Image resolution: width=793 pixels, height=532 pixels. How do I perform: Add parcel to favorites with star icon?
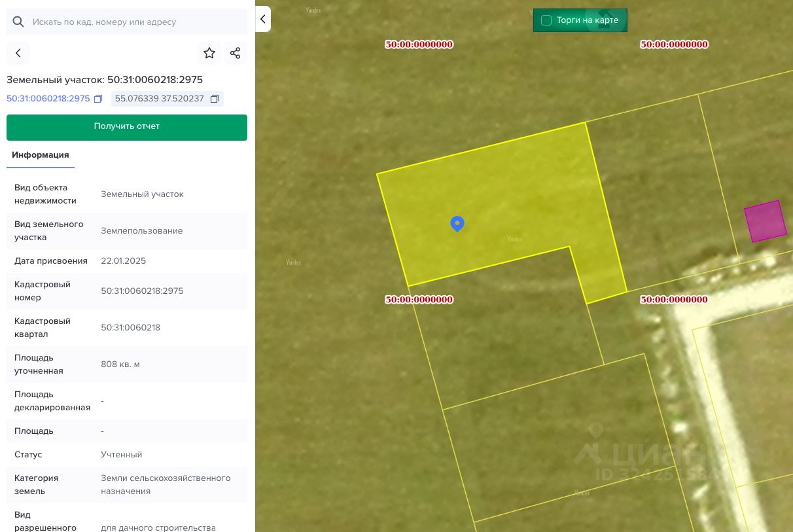pos(209,53)
